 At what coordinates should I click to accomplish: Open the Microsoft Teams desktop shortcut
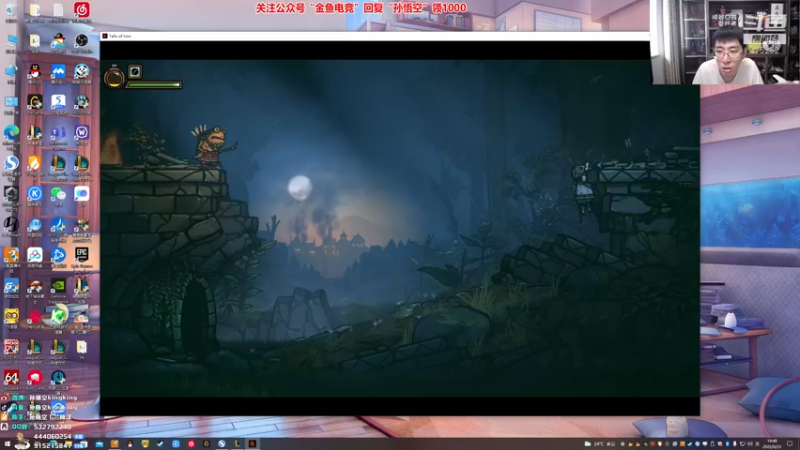point(58,133)
